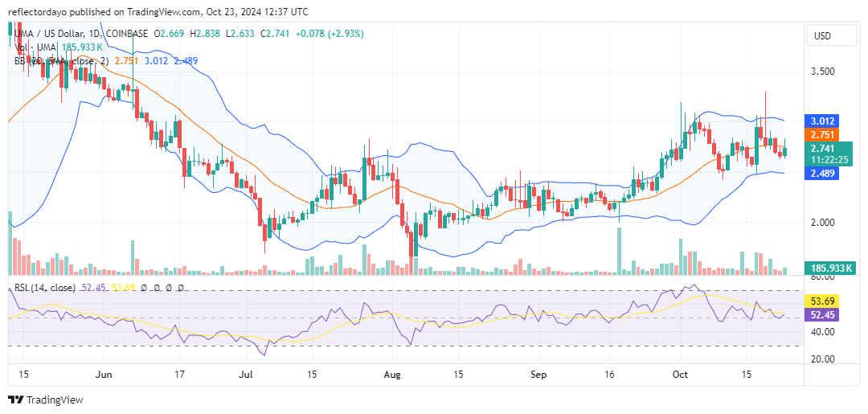Click the 40.00 RSI axis tick

point(823,332)
